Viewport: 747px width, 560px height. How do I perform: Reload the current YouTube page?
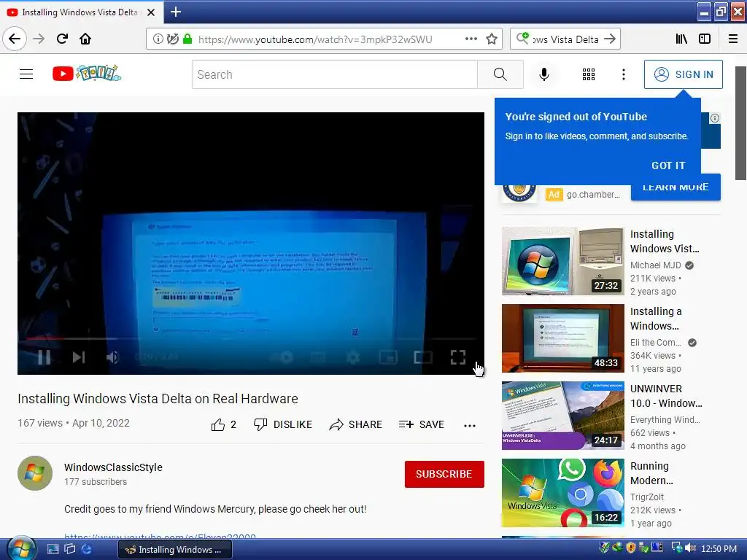point(62,39)
